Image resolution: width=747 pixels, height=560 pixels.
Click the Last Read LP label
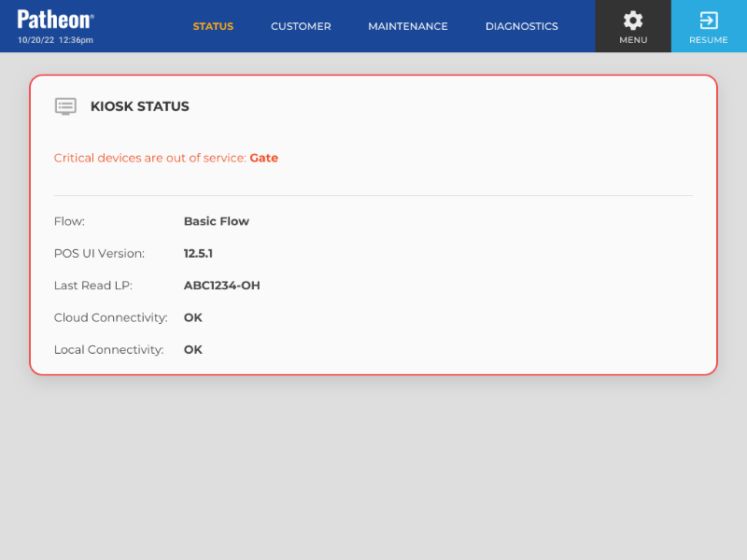[93, 286]
